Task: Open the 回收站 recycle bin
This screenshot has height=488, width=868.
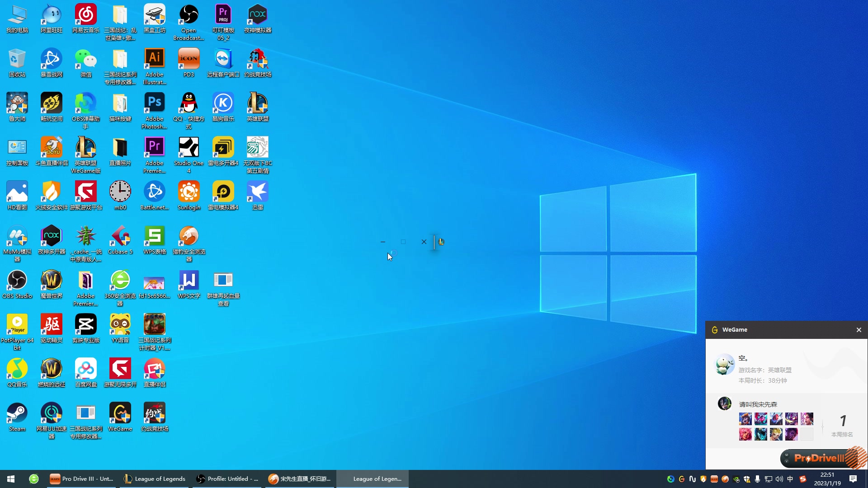Action: (x=17, y=59)
